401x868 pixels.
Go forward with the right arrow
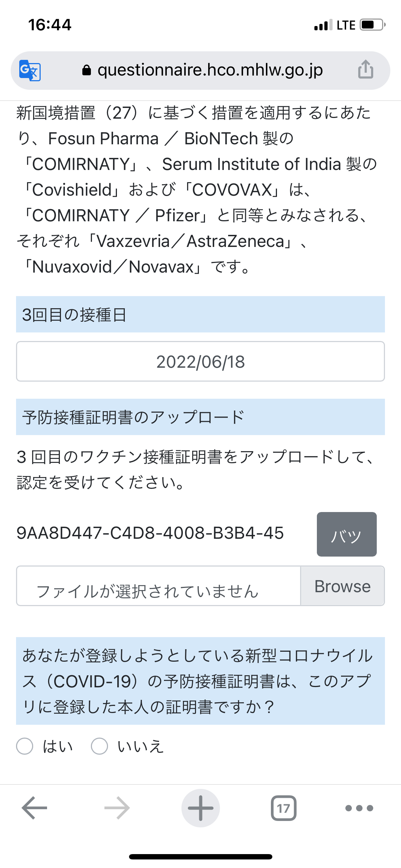(117, 808)
